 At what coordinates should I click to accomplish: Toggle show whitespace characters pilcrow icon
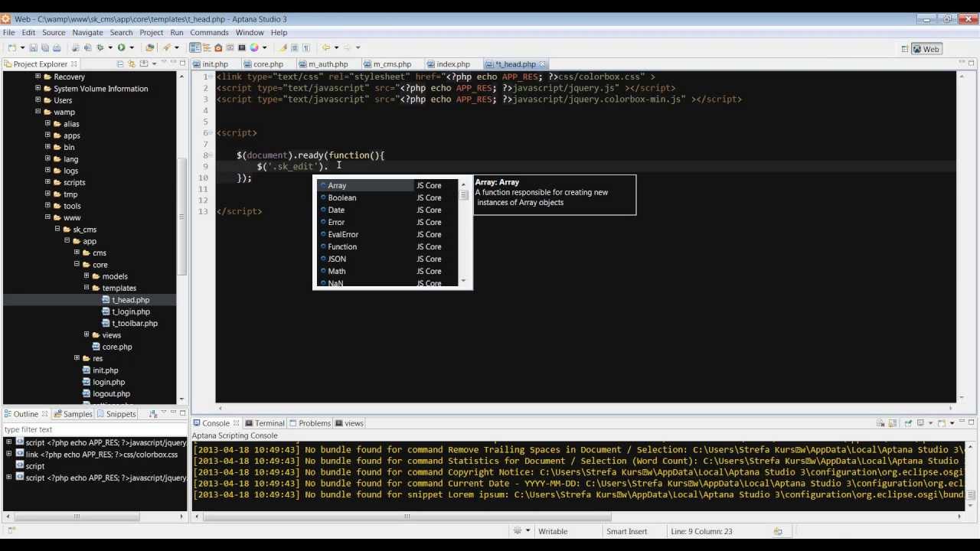click(306, 47)
